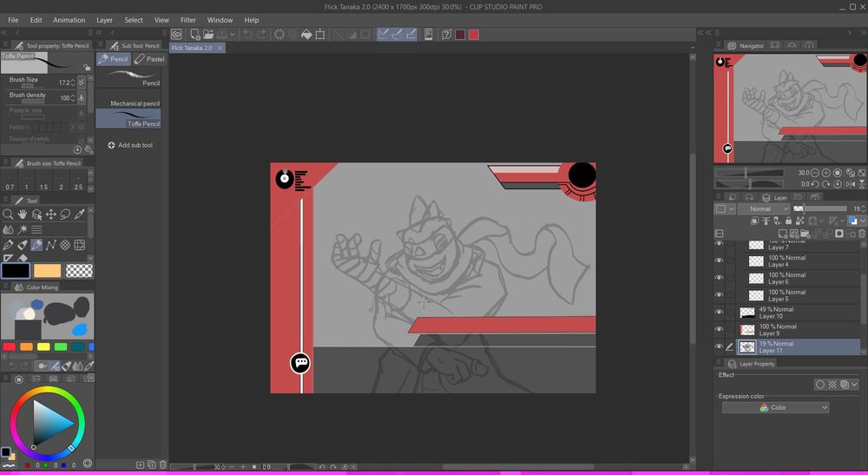
Task: Click the CLIP STUDIO launcher icon
Action: click(x=176, y=35)
